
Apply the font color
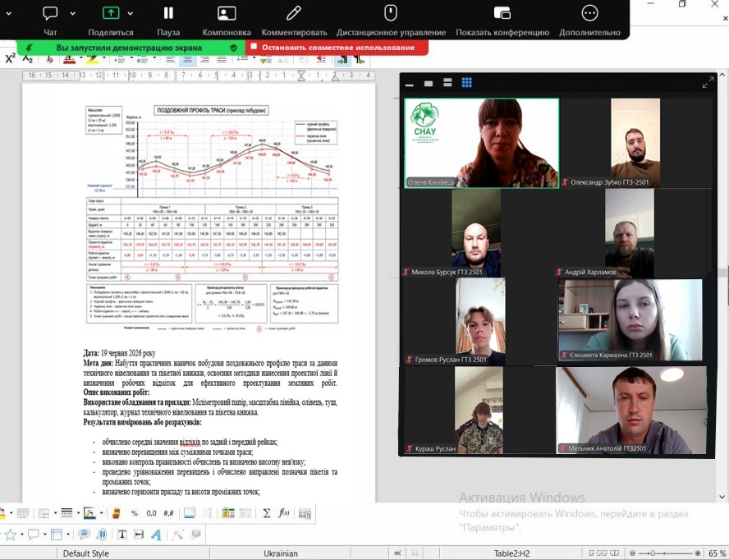pos(69,59)
